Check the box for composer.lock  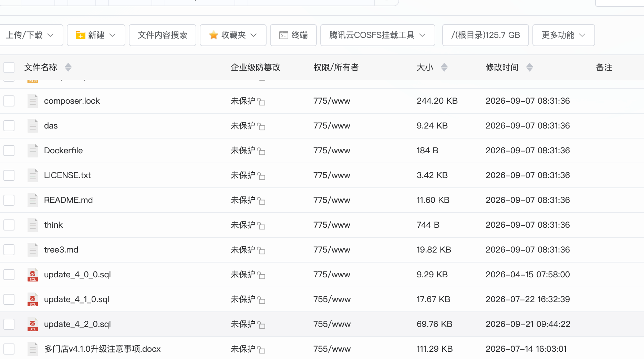point(9,101)
